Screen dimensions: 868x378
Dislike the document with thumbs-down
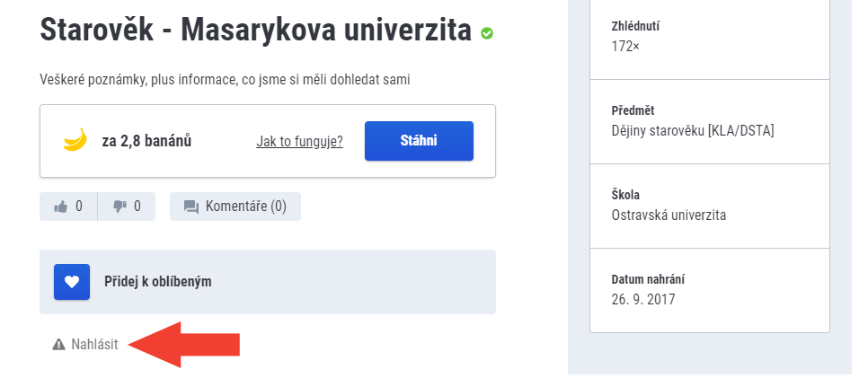click(127, 207)
